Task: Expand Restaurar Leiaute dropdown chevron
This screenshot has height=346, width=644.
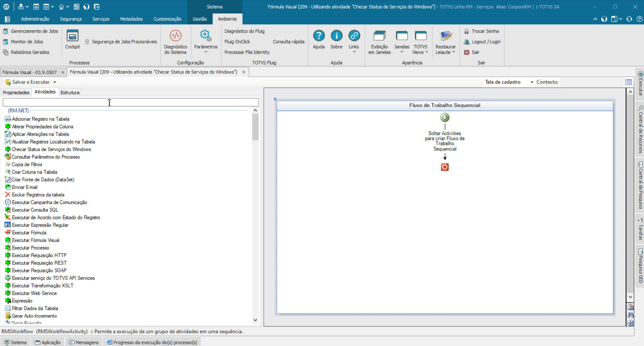Action: [x=454, y=52]
